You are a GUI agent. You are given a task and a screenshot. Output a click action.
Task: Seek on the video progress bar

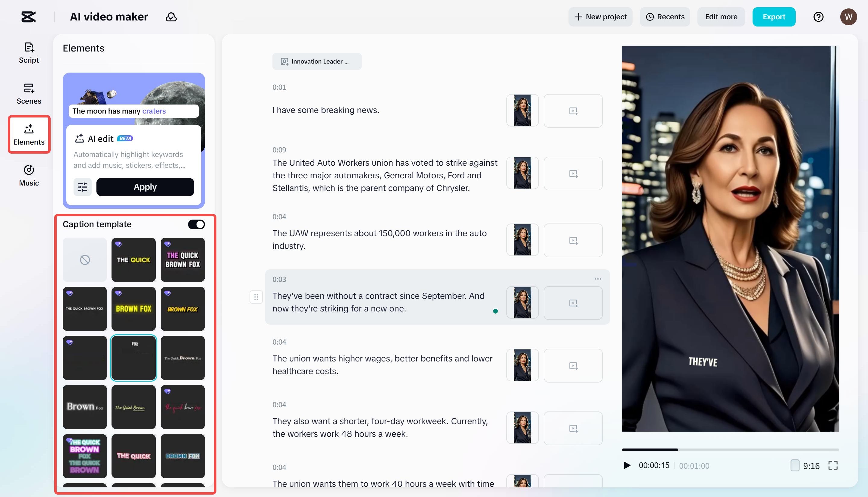click(730, 449)
